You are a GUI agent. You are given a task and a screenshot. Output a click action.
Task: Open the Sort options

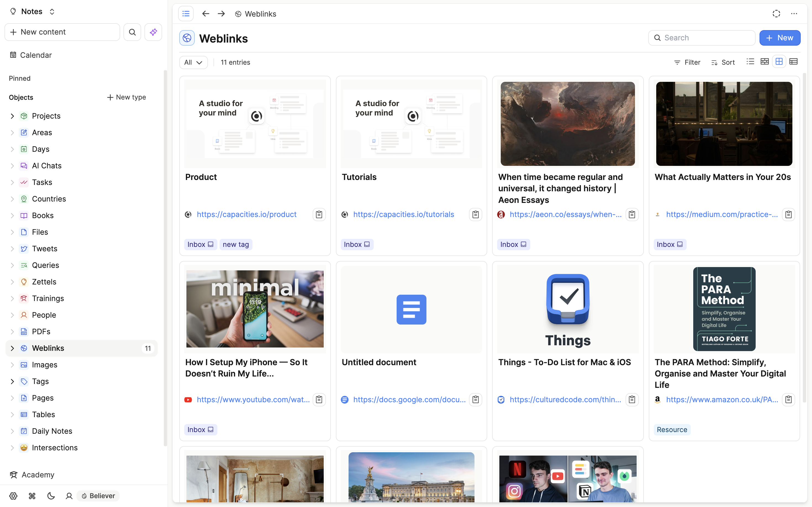point(723,62)
